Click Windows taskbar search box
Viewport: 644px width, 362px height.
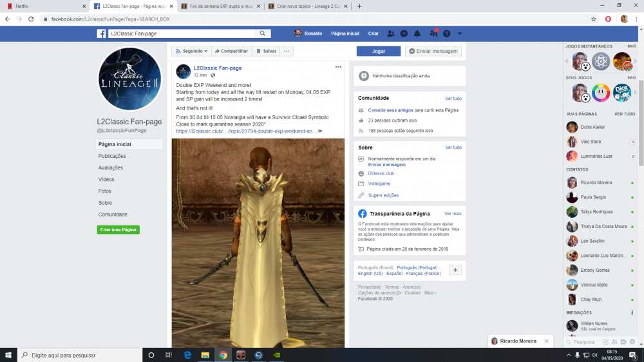point(80,355)
